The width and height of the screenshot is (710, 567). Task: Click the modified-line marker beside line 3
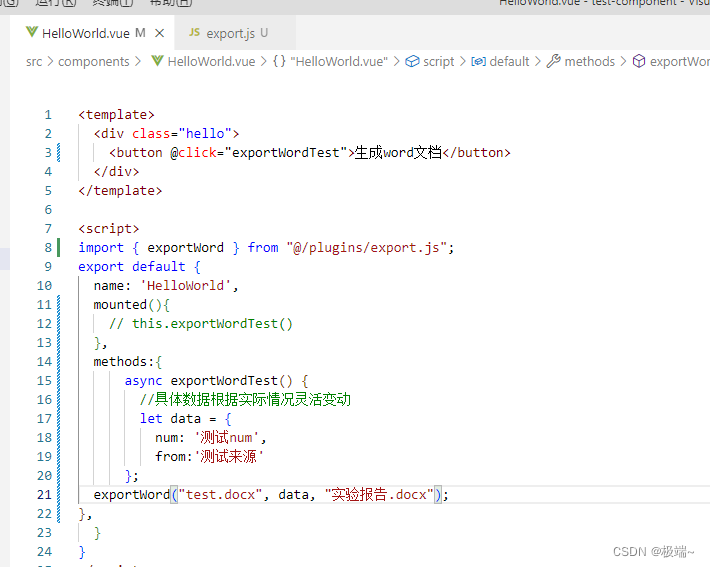coord(58,153)
